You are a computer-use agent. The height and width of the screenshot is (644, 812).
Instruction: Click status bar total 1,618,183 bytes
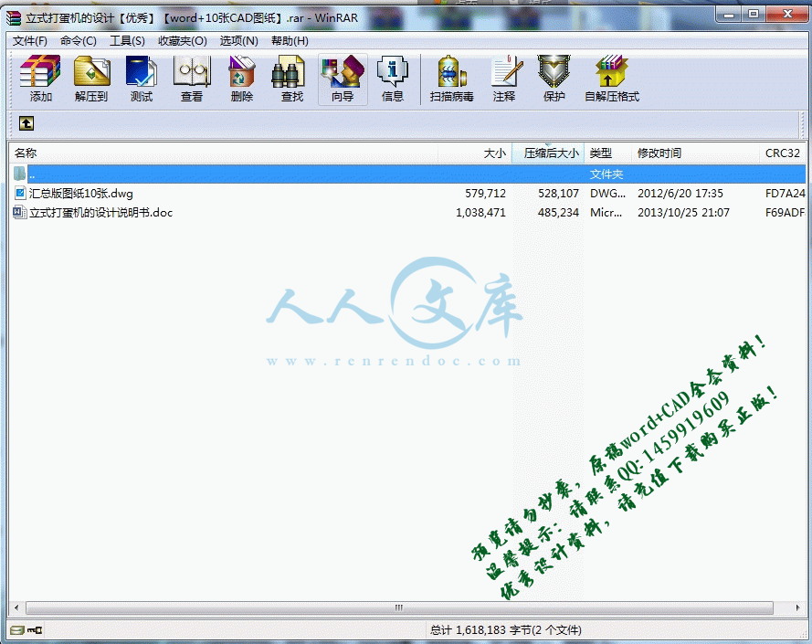(x=505, y=630)
